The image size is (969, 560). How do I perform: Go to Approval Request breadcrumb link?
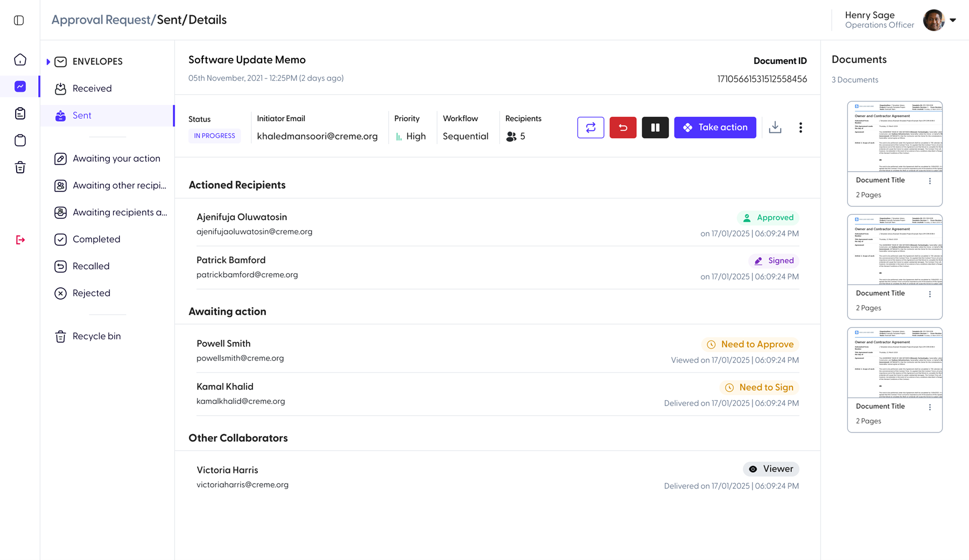[101, 20]
